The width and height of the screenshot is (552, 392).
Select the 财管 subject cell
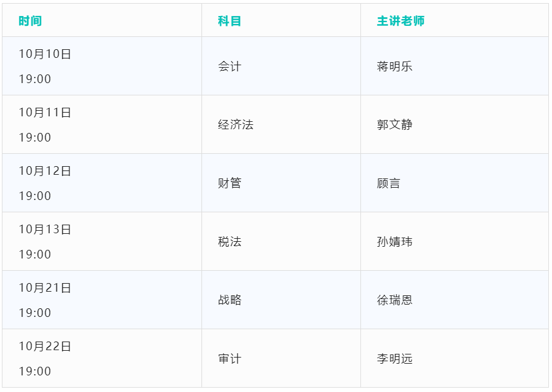tap(229, 183)
